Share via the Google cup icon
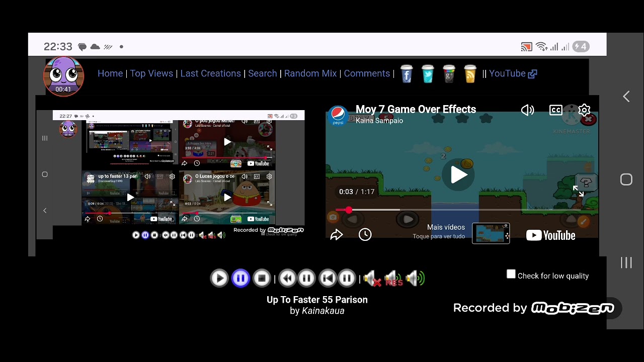This screenshot has height=362, width=644. point(449,74)
